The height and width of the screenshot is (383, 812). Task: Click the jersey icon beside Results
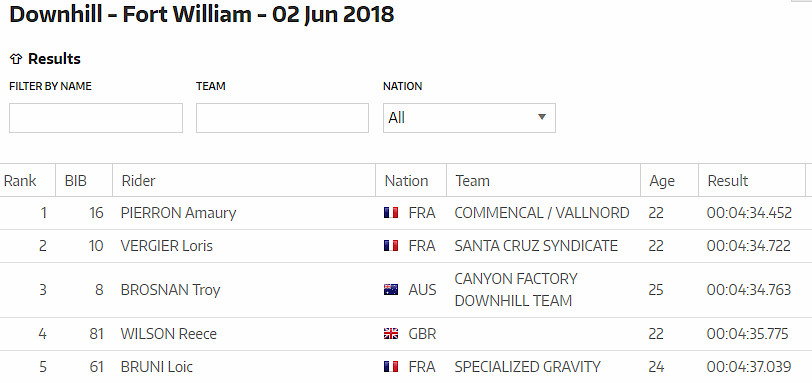tap(16, 59)
